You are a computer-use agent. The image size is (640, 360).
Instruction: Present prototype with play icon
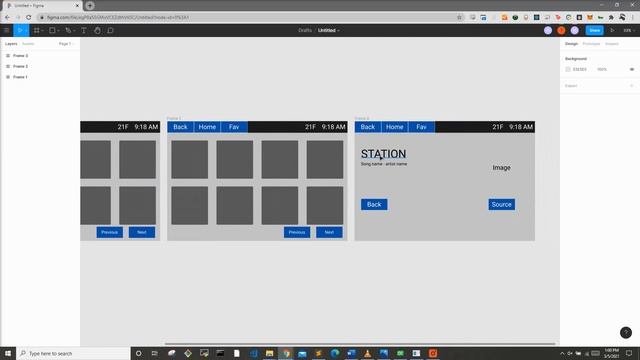pos(612,30)
